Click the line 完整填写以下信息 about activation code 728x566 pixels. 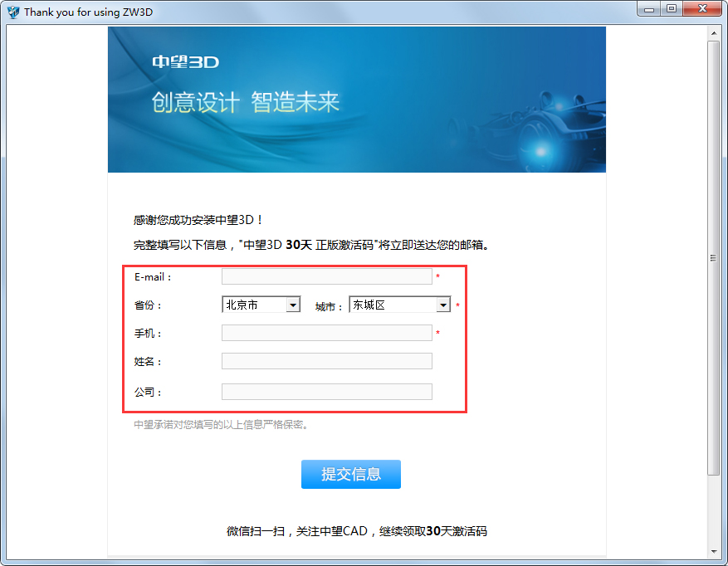point(311,245)
